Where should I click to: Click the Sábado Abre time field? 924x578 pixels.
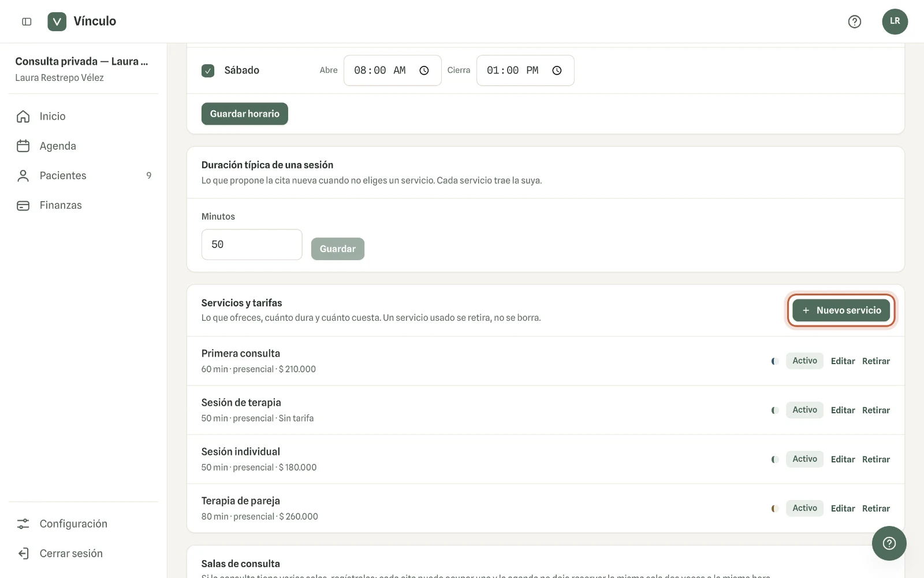point(392,71)
